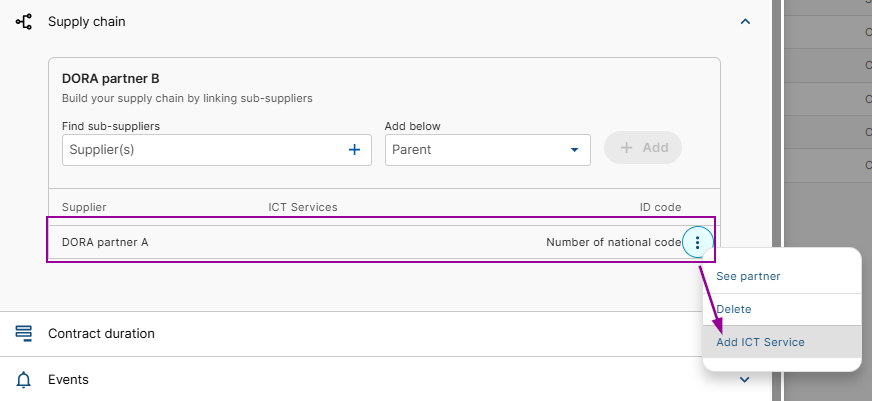Click the Supplier column header
This screenshot has height=401, width=872.
click(x=84, y=207)
